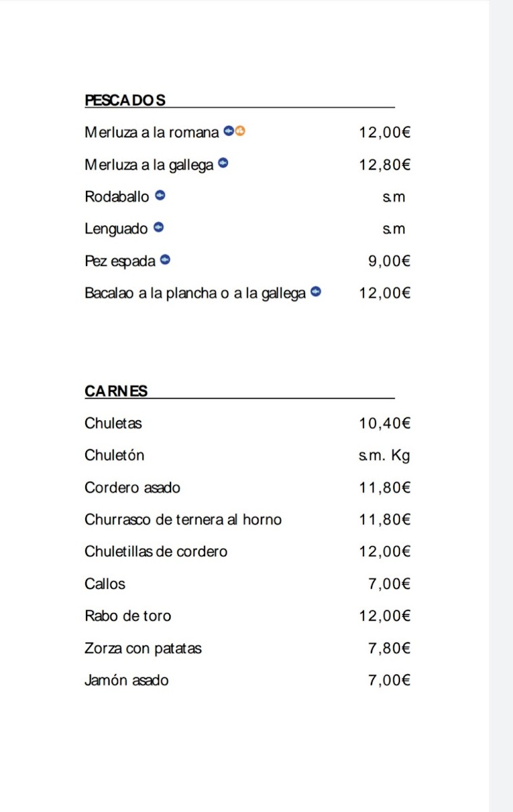513x812 pixels.
Task: Click the fish icon next to Merluza a la gallega
Action: click(223, 163)
